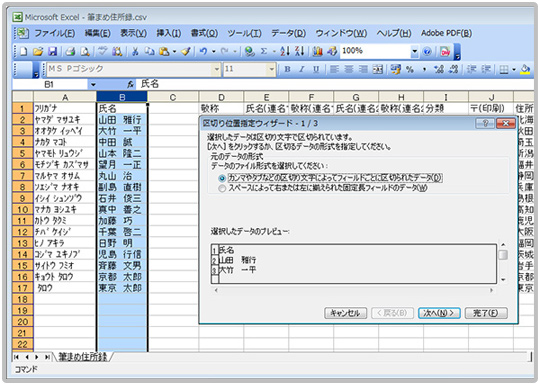Select the delimited data radio option
Image resolution: width=540 pixels, height=385 pixels.
click(x=222, y=178)
